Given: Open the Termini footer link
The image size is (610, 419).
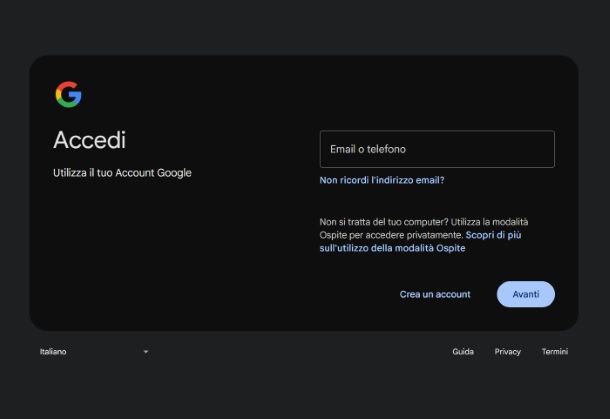Looking at the screenshot, I should pos(555,352).
